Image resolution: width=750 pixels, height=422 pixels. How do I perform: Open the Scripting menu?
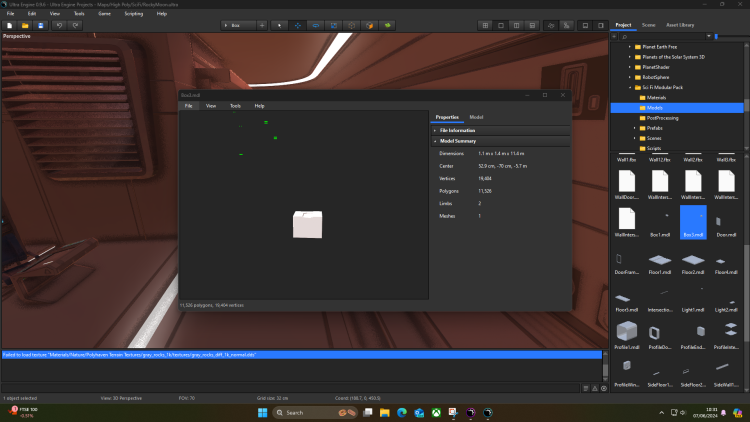click(x=133, y=13)
